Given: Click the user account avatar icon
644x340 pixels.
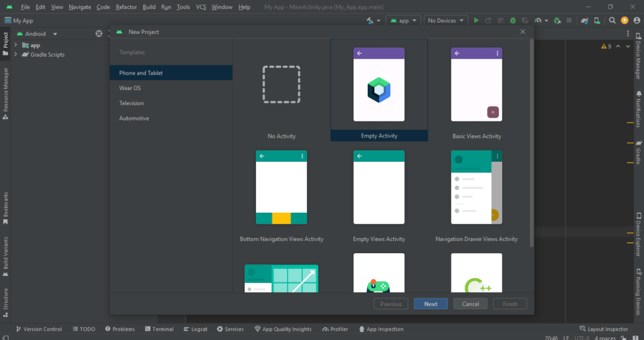Looking at the screenshot, I should (x=636, y=21).
